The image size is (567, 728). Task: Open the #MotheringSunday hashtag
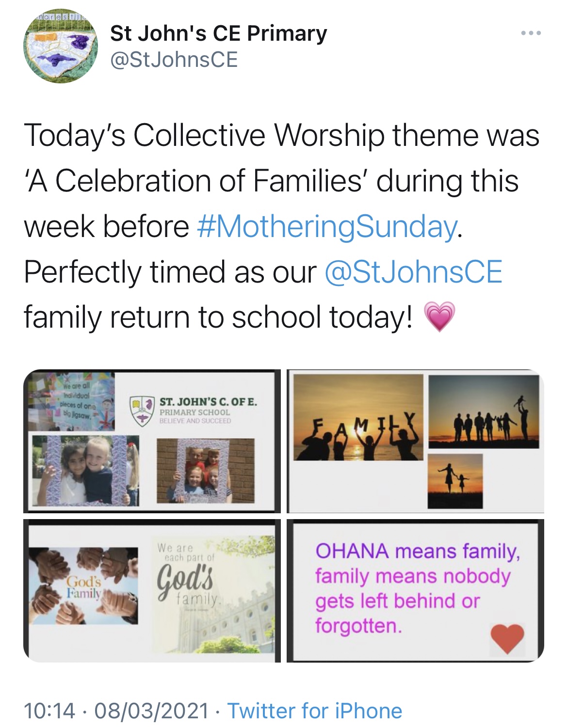pyautogui.click(x=327, y=226)
